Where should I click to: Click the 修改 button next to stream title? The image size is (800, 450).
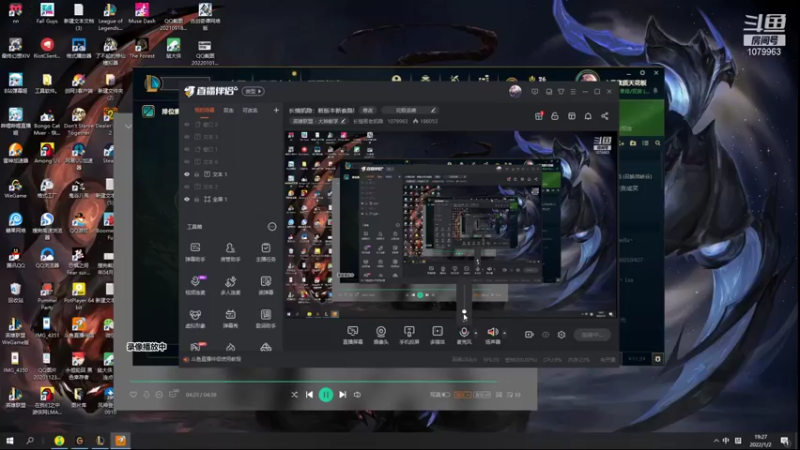pos(367,110)
